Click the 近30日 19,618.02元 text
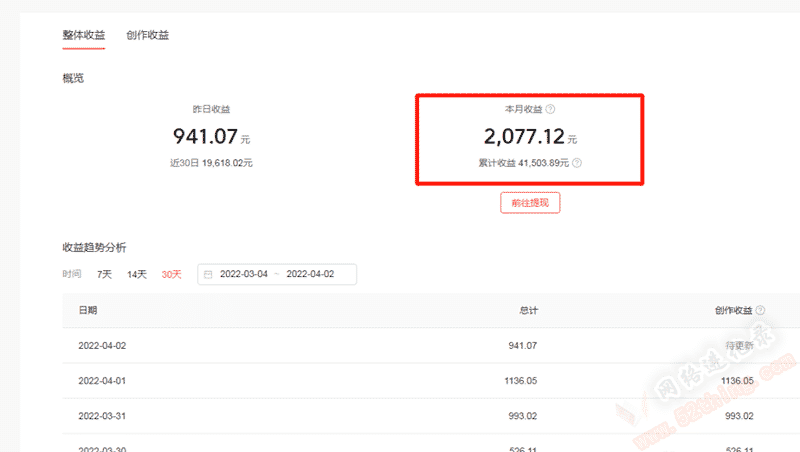 pos(211,163)
